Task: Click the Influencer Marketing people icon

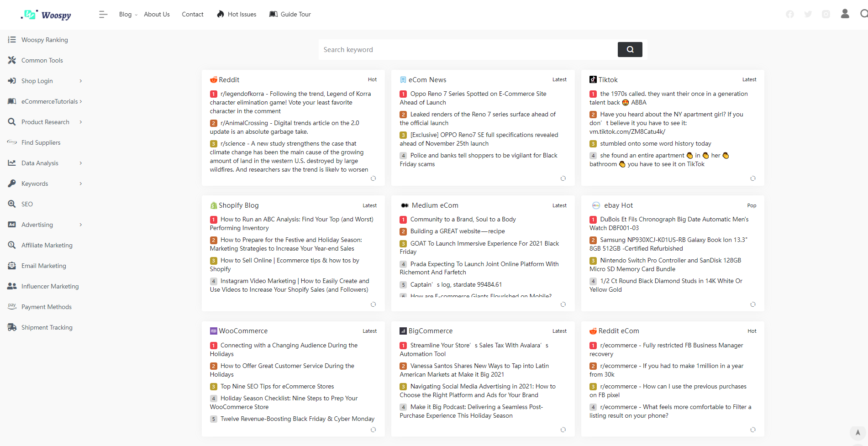Action: pos(12,286)
